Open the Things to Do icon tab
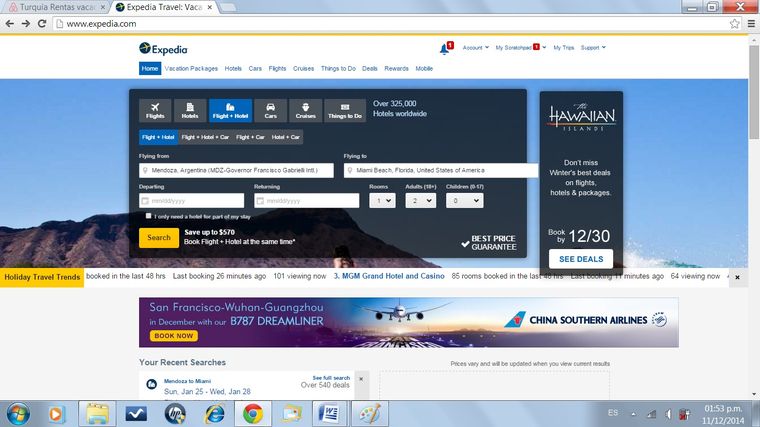This screenshot has width=760, height=427. (345, 110)
